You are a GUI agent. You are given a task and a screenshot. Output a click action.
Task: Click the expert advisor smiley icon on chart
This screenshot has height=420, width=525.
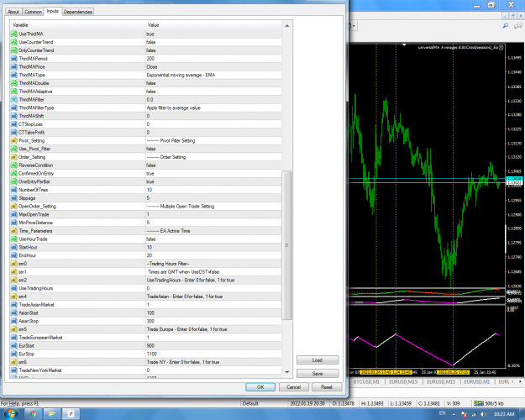501,48
